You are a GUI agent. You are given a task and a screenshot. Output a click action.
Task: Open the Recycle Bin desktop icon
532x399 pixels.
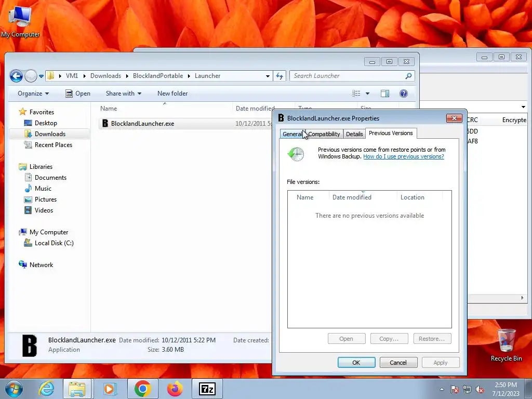click(x=506, y=345)
